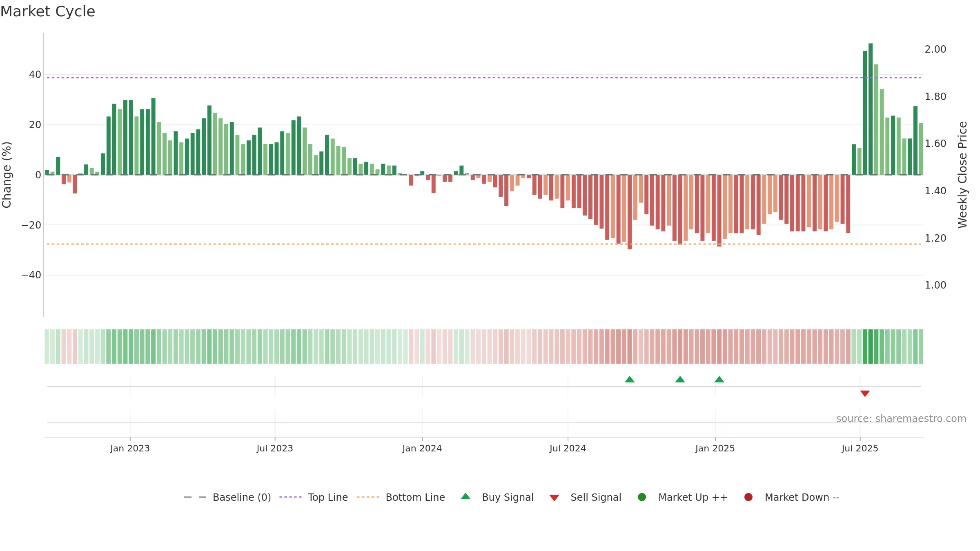980x551 pixels.
Task: Toggle Baseline (0) legend entry
Action: (x=227, y=497)
